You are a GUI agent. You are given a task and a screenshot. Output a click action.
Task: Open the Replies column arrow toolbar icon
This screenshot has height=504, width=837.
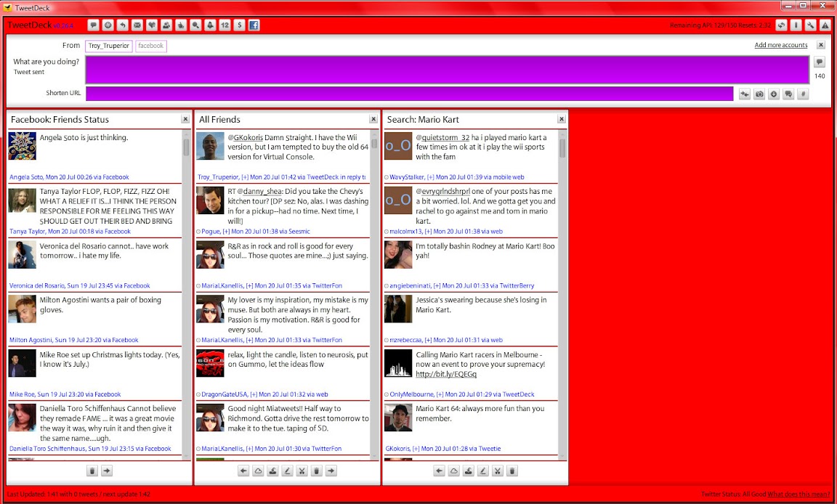point(123,25)
